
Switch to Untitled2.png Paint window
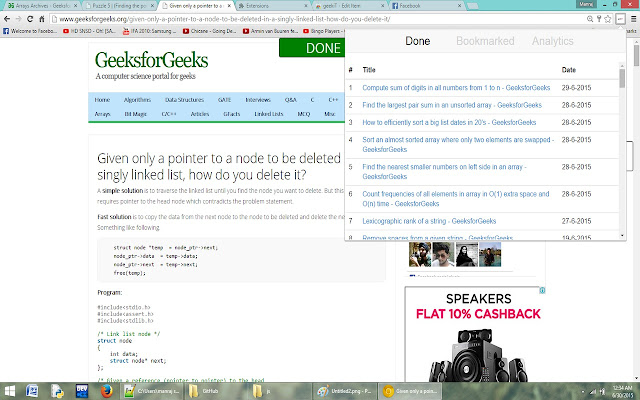click(x=345, y=391)
